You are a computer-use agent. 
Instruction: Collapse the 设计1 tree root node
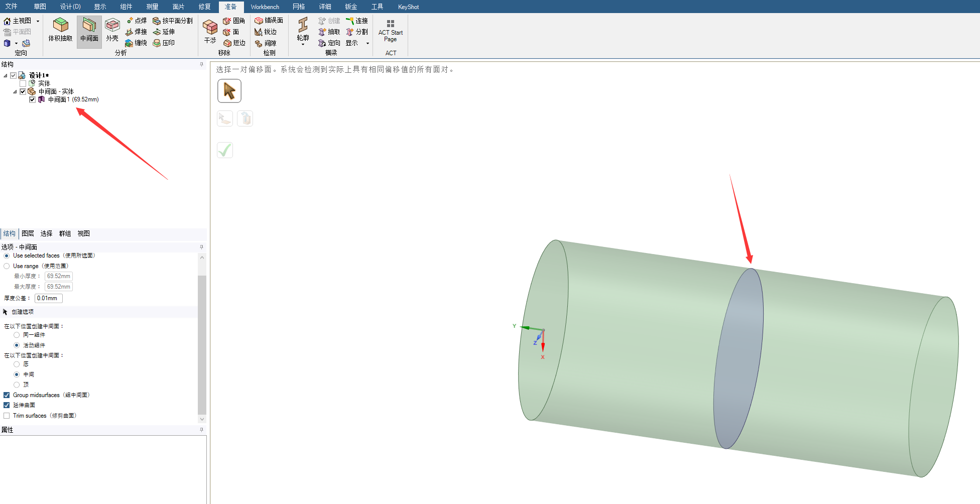6,76
